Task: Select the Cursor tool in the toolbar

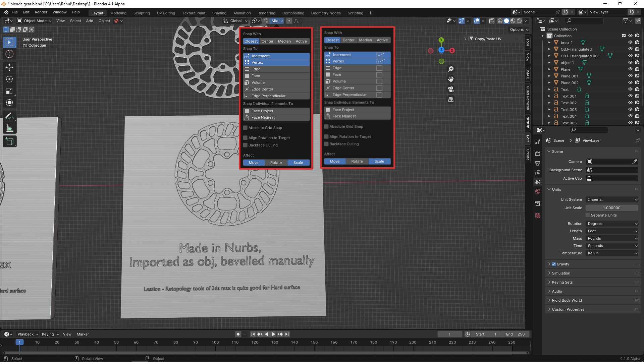Action: coord(9,54)
